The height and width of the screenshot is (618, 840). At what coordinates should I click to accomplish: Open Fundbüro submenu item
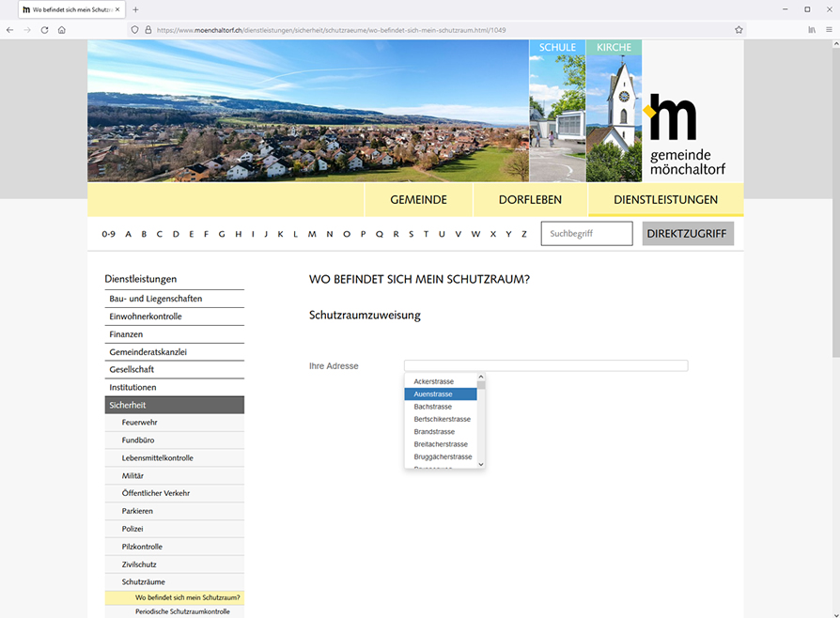pos(175,440)
